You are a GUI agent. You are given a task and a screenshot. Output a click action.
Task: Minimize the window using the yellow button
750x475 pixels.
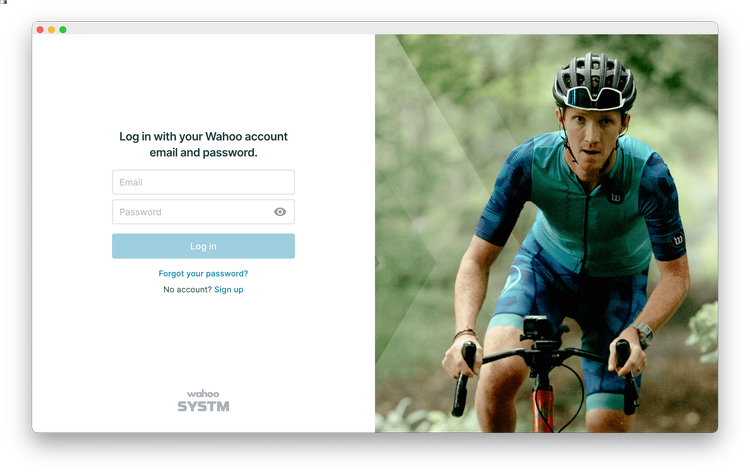pos(51,30)
